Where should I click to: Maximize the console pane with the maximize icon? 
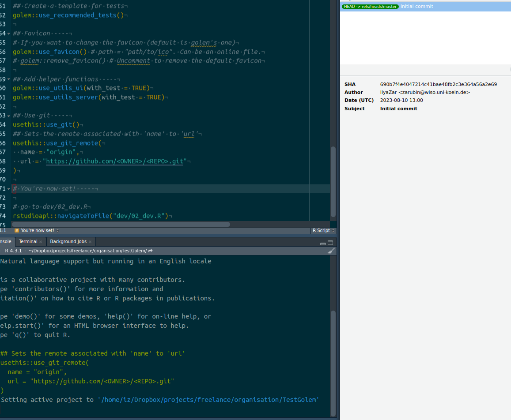coord(330,242)
